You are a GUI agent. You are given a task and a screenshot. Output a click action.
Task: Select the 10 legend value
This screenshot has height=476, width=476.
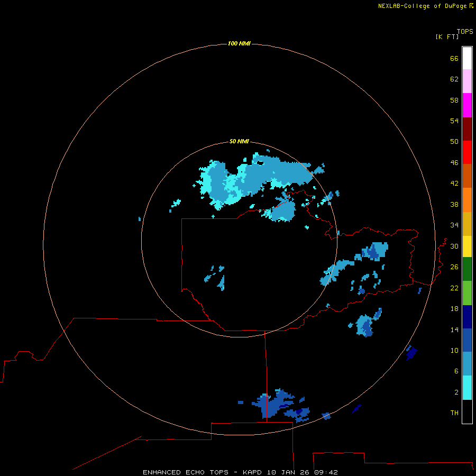(x=454, y=351)
